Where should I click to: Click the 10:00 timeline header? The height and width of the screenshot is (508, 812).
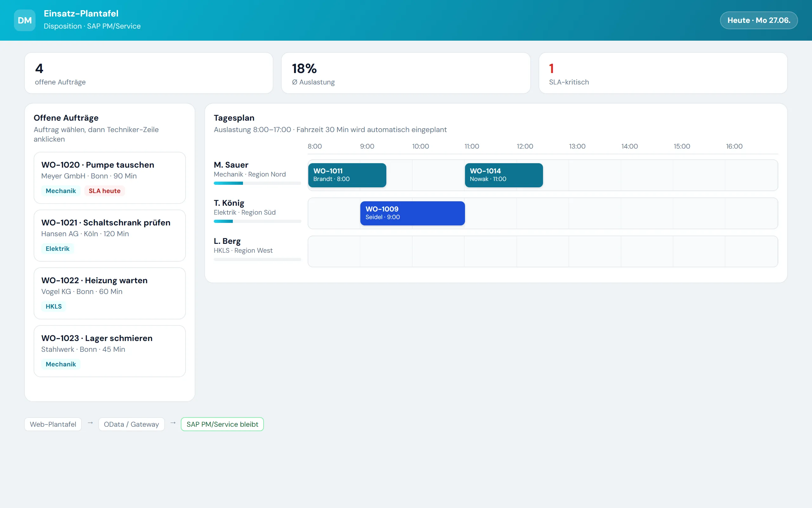tap(420, 146)
